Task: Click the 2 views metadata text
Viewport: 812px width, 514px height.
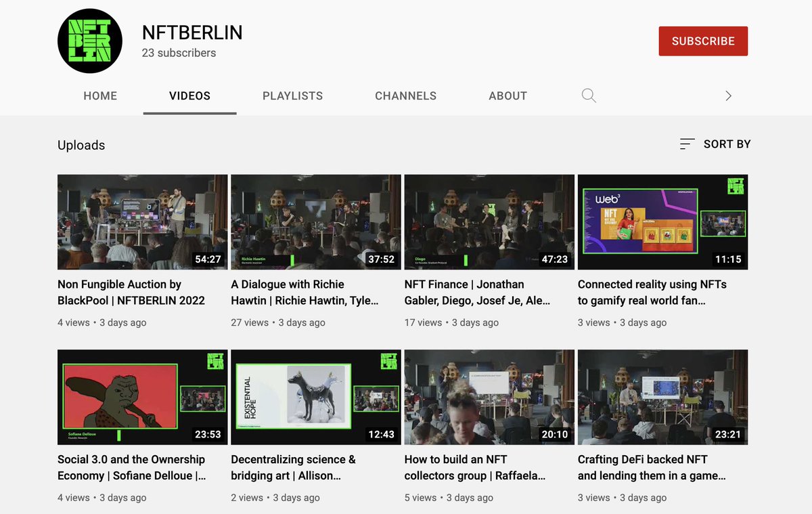Action: pyautogui.click(x=247, y=497)
